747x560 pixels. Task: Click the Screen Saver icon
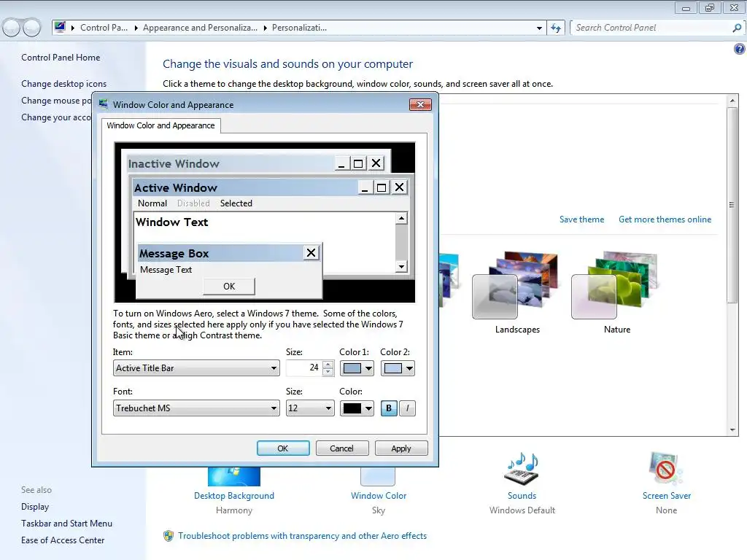(665, 469)
